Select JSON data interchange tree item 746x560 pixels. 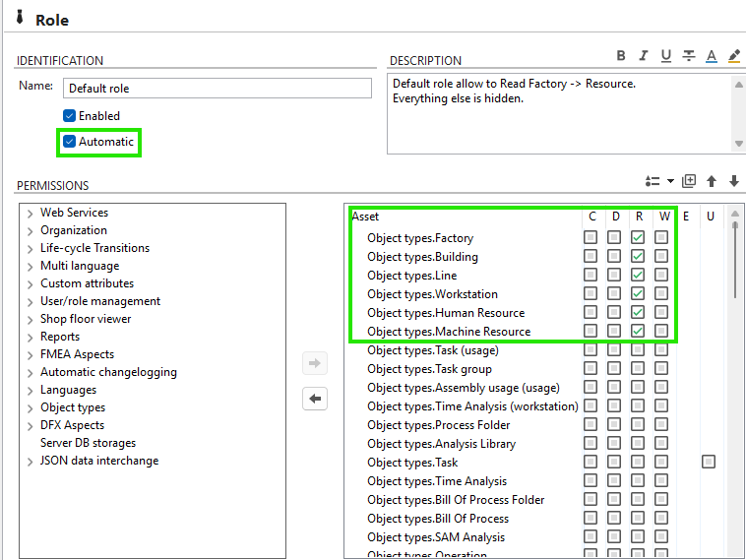pyautogui.click(x=98, y=461)
